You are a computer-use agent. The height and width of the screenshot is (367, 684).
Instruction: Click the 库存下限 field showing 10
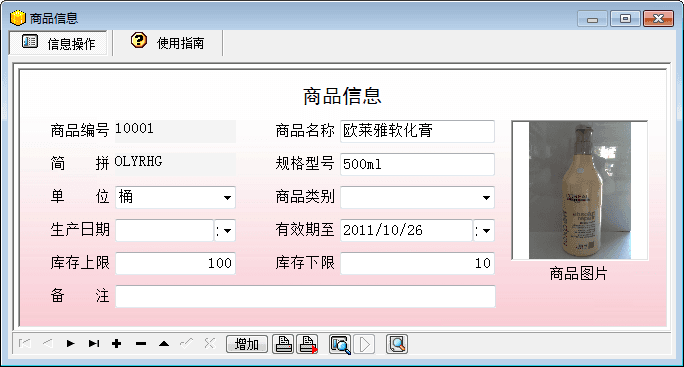[417, 263]
